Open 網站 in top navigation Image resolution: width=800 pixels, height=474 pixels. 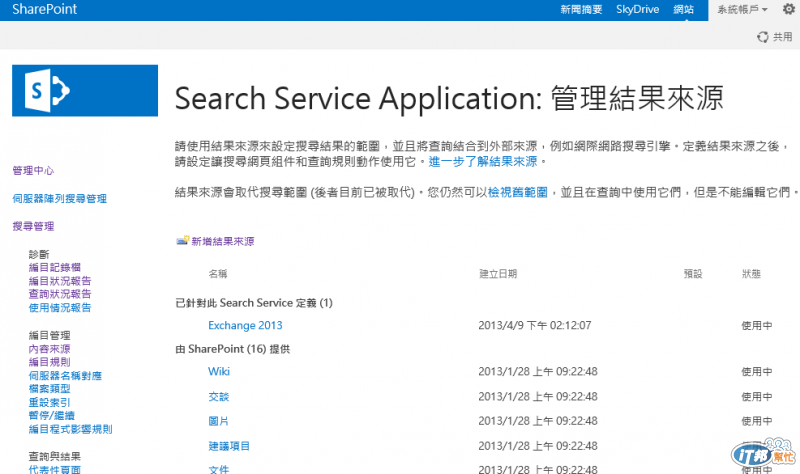pos(683,10)
